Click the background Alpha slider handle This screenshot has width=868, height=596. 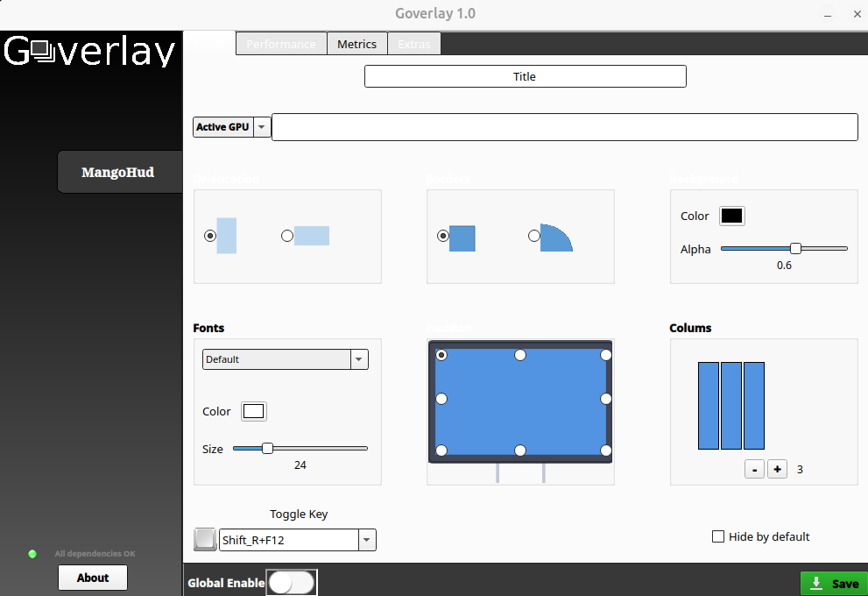coord(795,248)
